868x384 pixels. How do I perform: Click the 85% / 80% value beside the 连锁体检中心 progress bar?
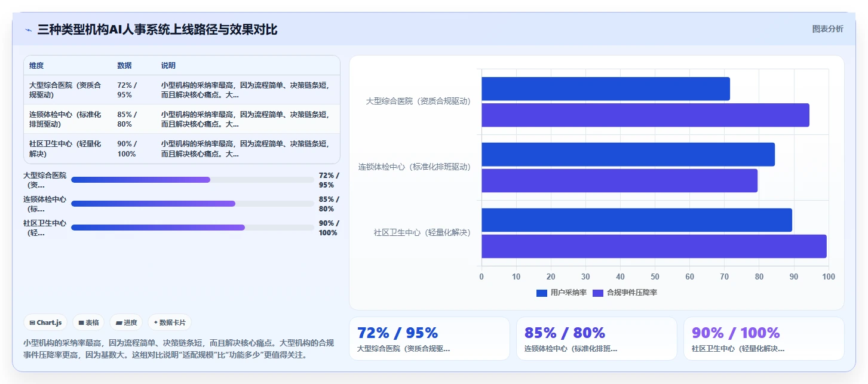click(329, 204)
